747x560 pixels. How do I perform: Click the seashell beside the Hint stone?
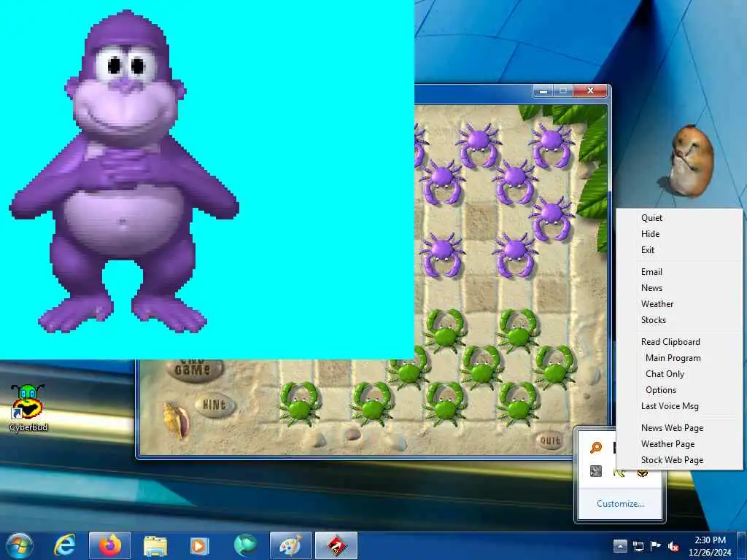point(177,421)
